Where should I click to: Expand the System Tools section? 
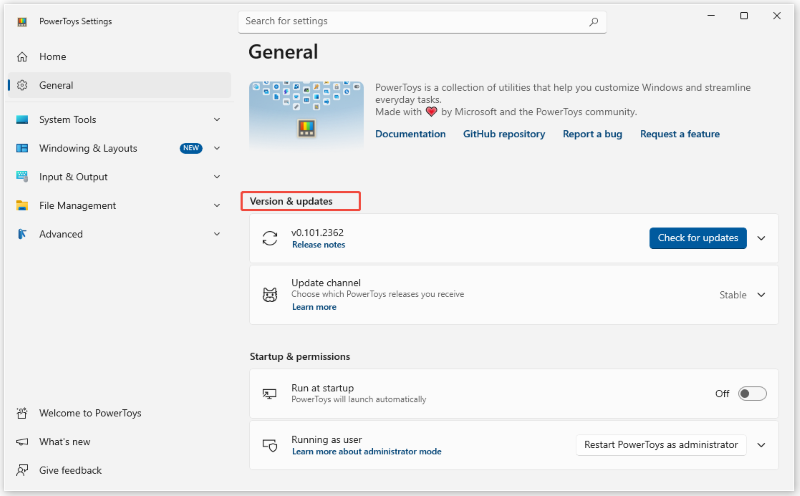[x=217, y=119]
